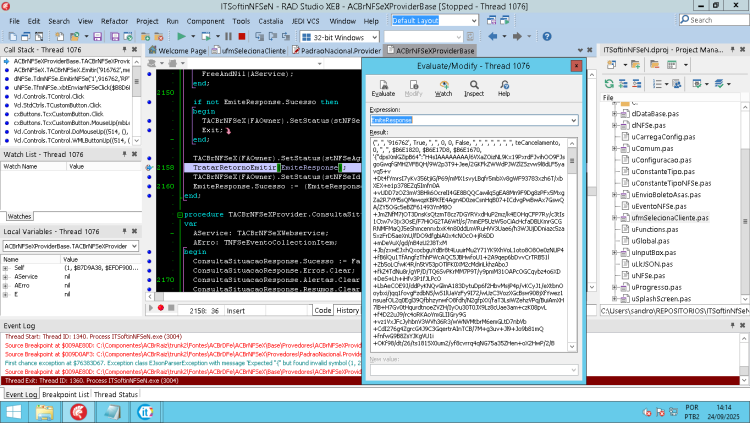The image size is (750, 423).
Task: Open RAD Studio from the taskbar
Action: 78,412
